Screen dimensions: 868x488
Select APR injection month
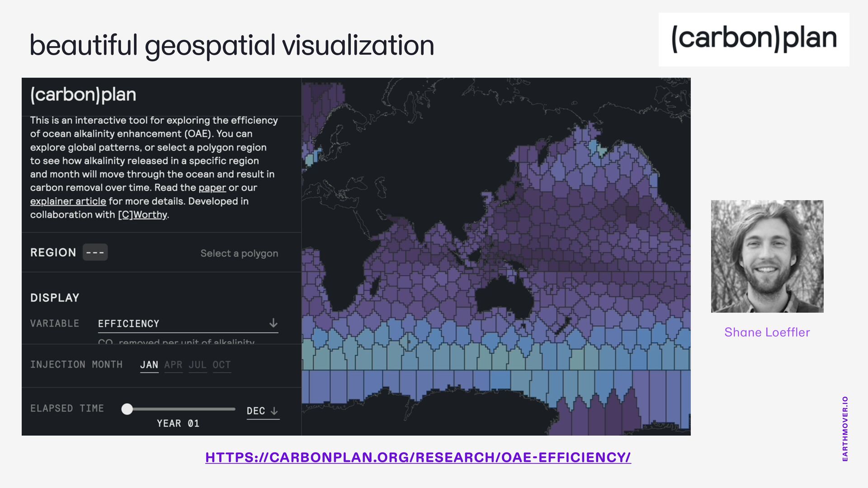coord(173,365)
